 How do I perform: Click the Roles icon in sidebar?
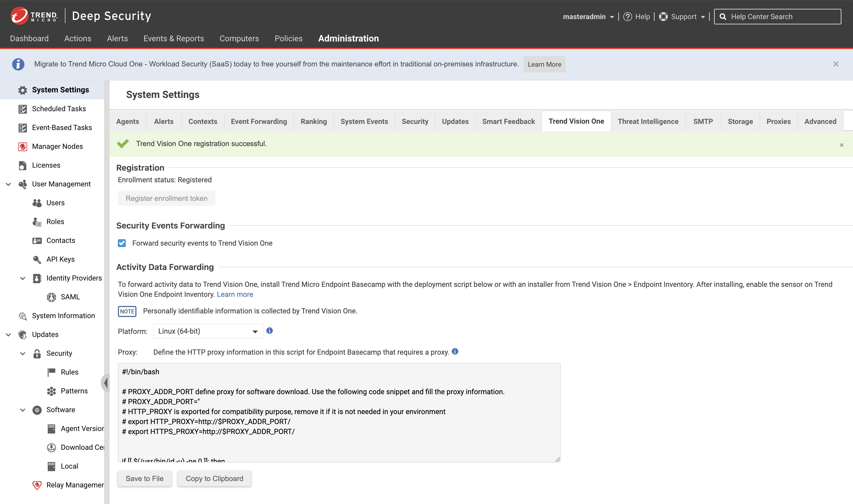click(x=37, y=222)
